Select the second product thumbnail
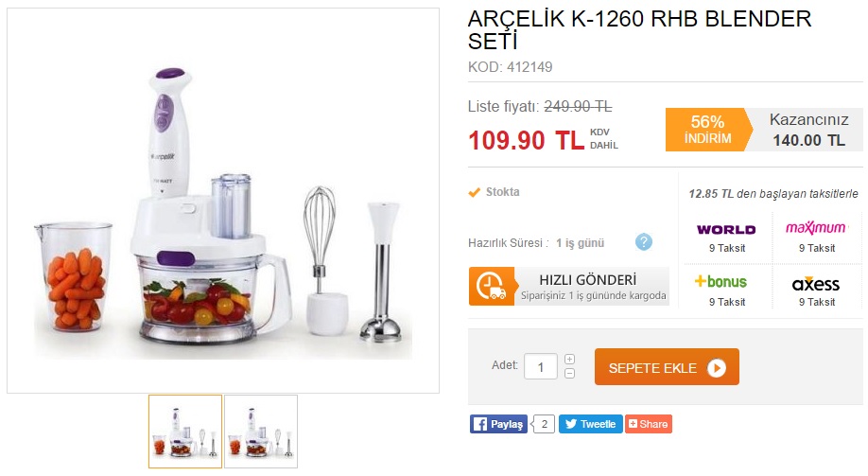868x476 pixels. tap(261, 432)
